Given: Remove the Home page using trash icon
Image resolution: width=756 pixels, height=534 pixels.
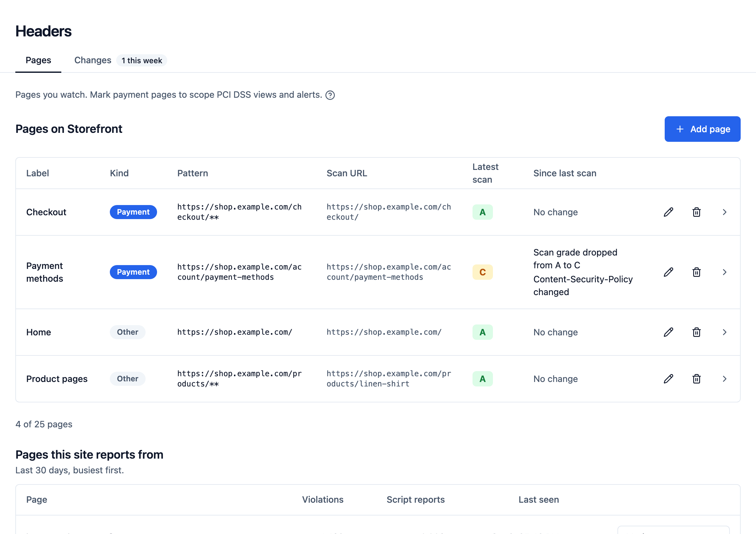Looking at the screenshot, I should (x=696, y=332).
